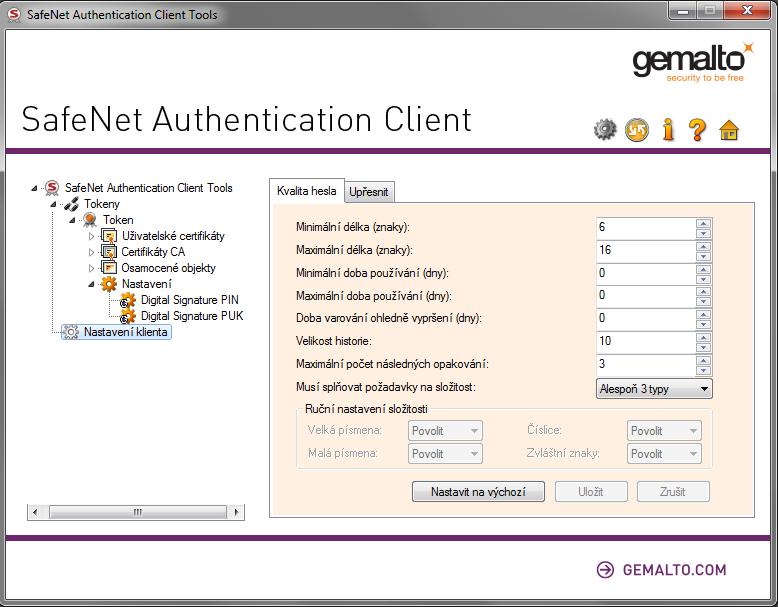Open the About info icon
Screen dimensions: 778x607
point(668,130)
